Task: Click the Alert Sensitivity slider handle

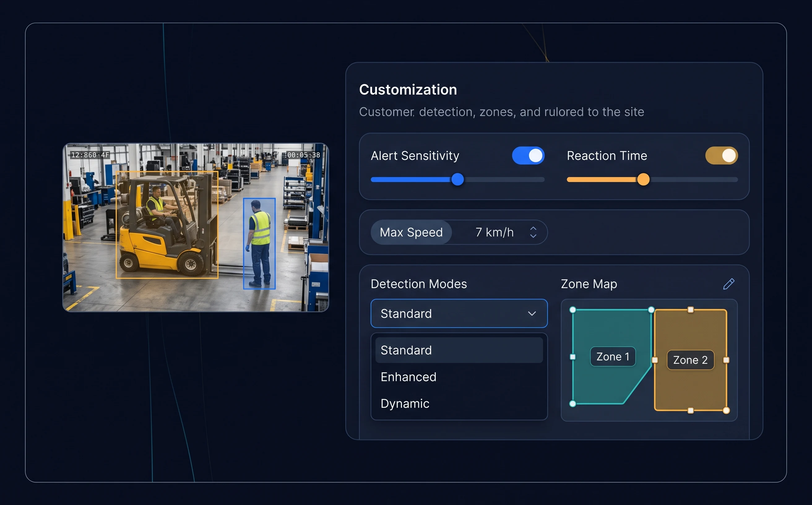Action: click(458, 179)
